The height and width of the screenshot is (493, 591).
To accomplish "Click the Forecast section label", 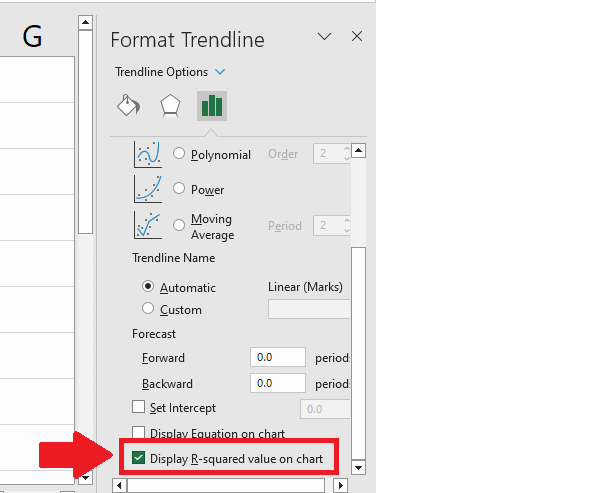I will (x=154, y=334).
